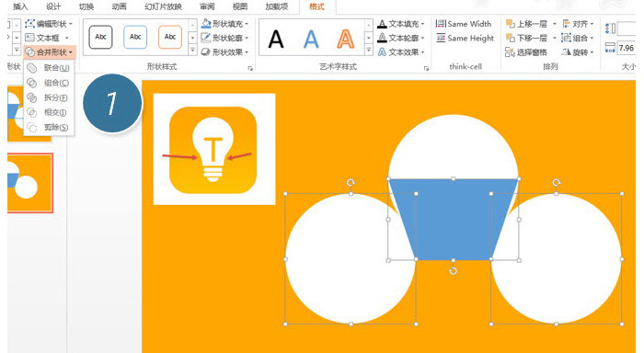Apply the blue Abc shape style

tap(135, 37)
